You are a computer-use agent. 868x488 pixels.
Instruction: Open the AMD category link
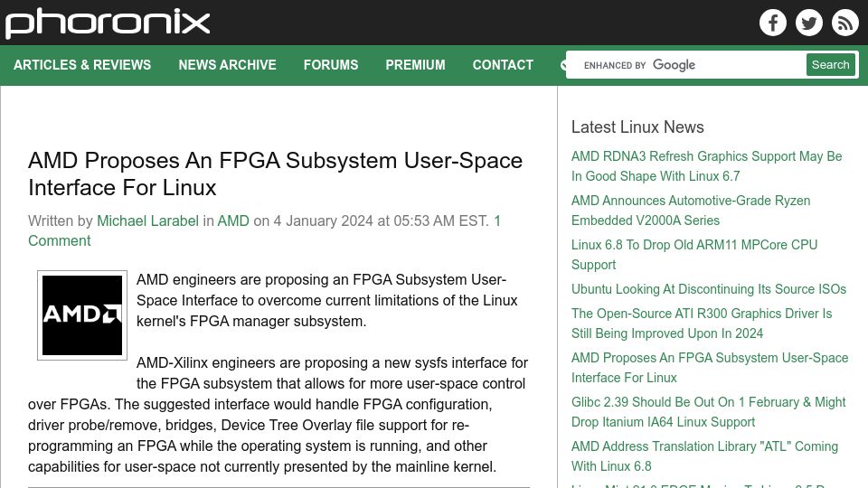click(x=233, y=221)
